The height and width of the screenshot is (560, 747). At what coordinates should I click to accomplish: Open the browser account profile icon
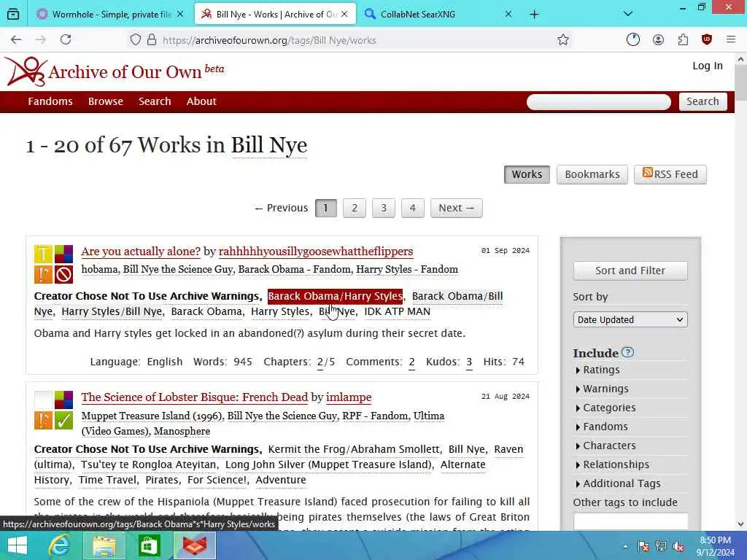point(659,40)
